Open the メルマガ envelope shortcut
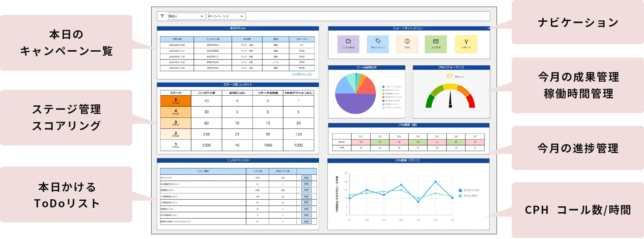The width and height of the screenshot is (644, 239). pos(436,44)
